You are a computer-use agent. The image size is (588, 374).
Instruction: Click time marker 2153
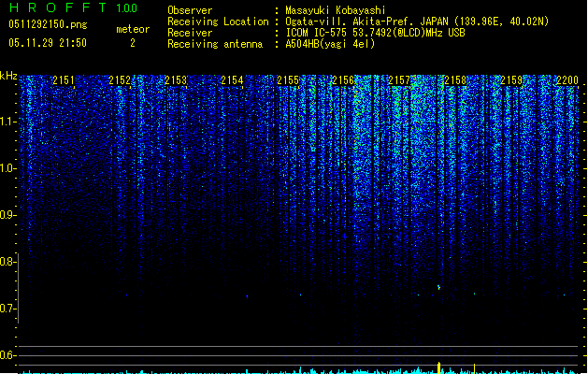click(176, 80)
